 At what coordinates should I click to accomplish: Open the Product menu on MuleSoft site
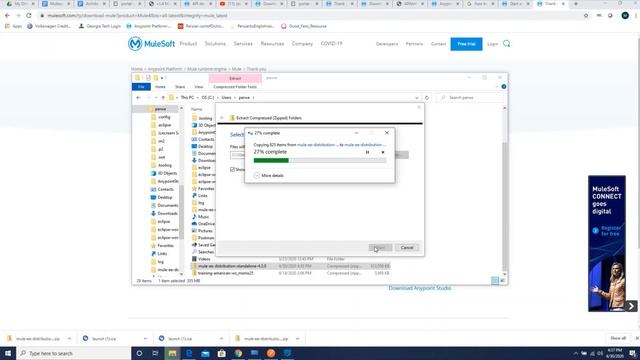click(188, 43)
